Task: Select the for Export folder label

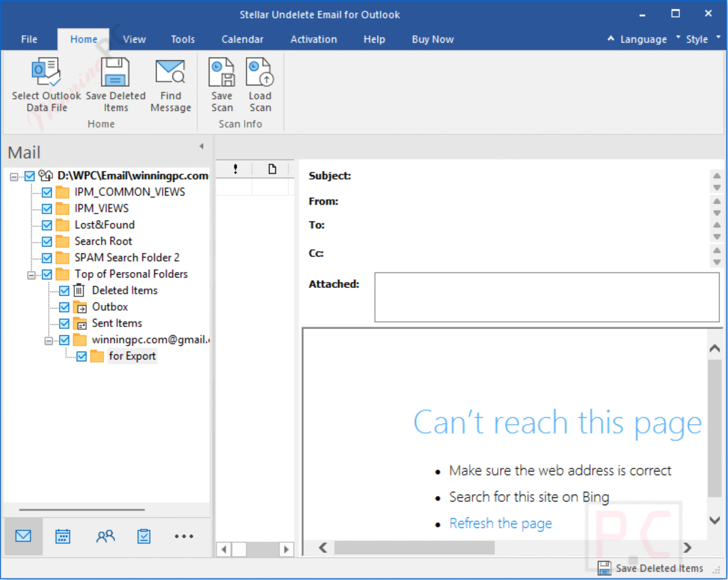Action: 132,356
